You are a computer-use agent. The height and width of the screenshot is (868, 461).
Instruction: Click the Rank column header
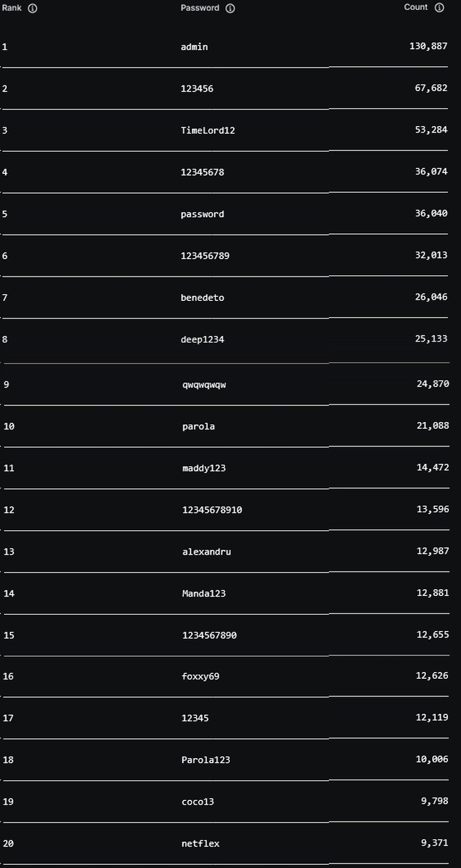click(12, 8)
